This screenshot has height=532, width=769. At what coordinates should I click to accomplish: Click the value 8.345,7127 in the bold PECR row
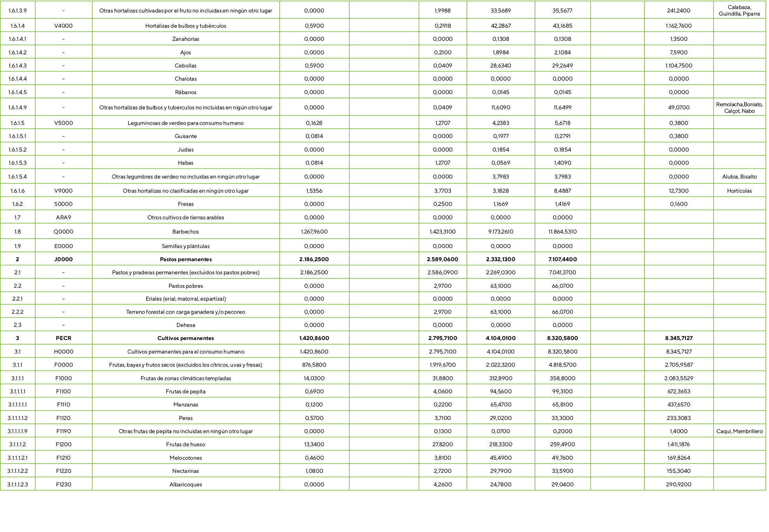(x=678, y=338)
